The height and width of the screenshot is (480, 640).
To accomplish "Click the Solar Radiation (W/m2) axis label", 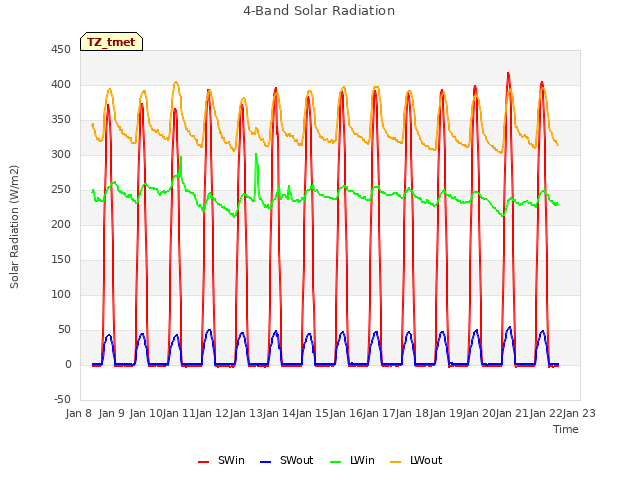I will coord(14,227).
